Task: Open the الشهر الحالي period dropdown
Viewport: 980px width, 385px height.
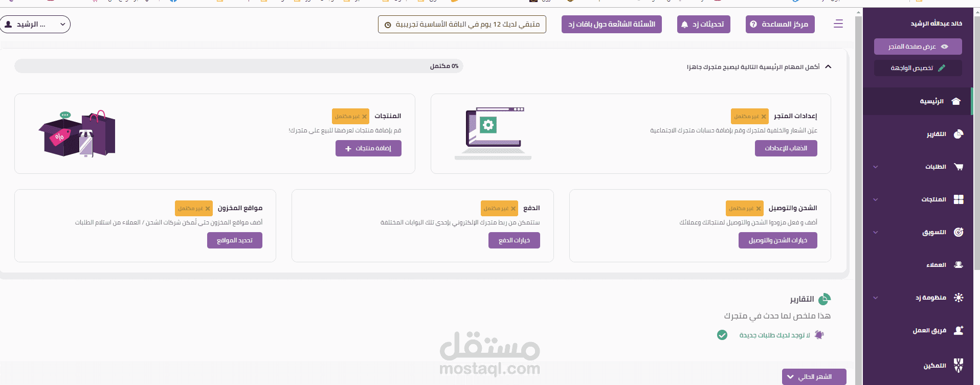Action: (814, 377)
